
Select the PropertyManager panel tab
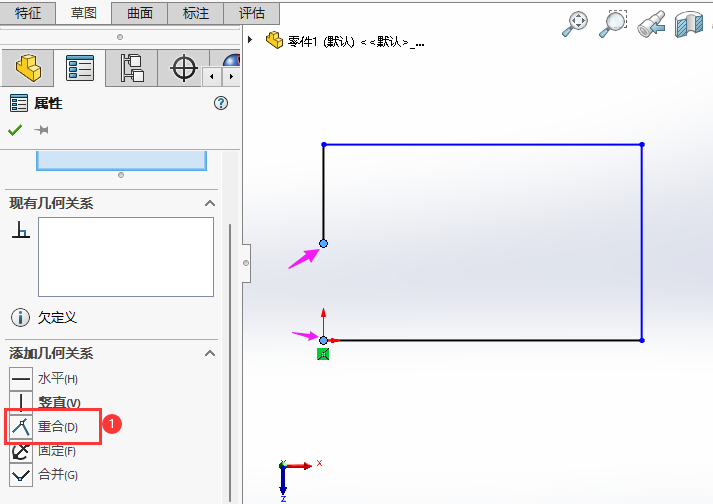click(x=80, y=68)
